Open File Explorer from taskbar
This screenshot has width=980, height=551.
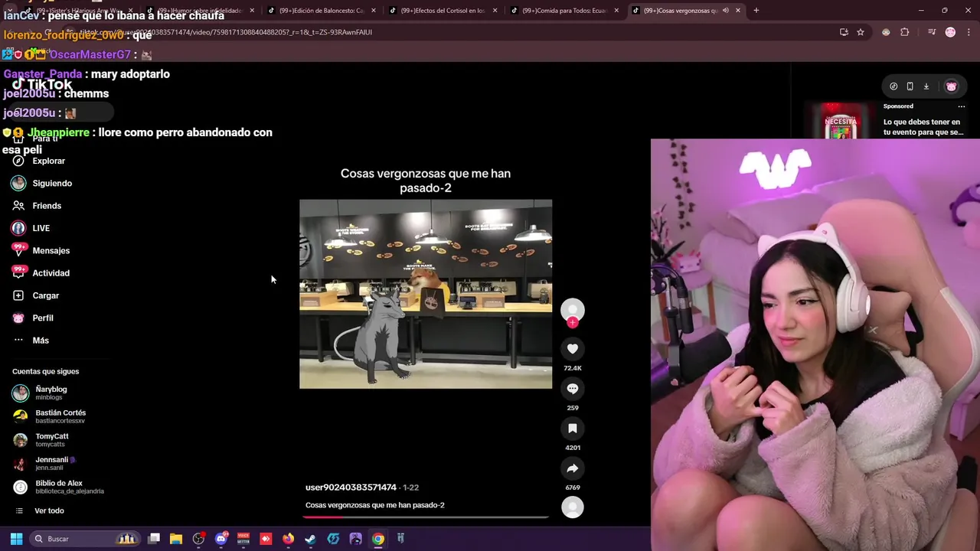pyautogui.click(x=176, y=539)
